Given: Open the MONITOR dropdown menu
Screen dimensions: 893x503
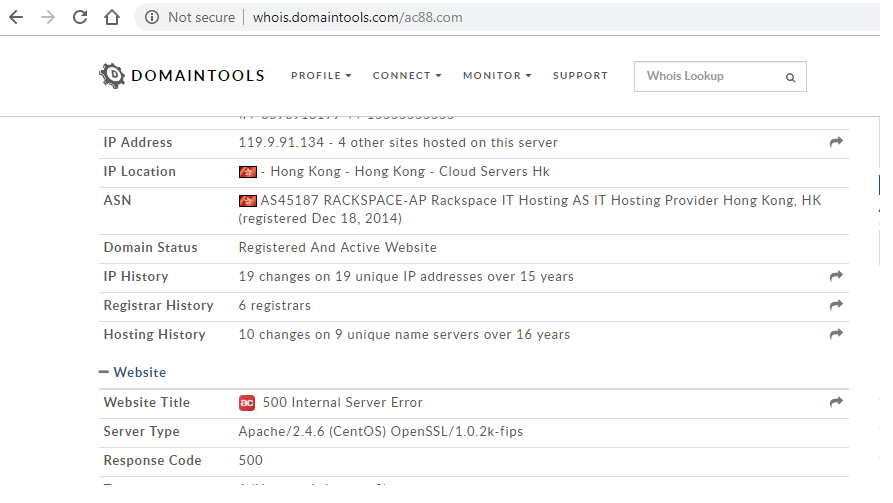Looking at the screenshot, I should (497, 75).
